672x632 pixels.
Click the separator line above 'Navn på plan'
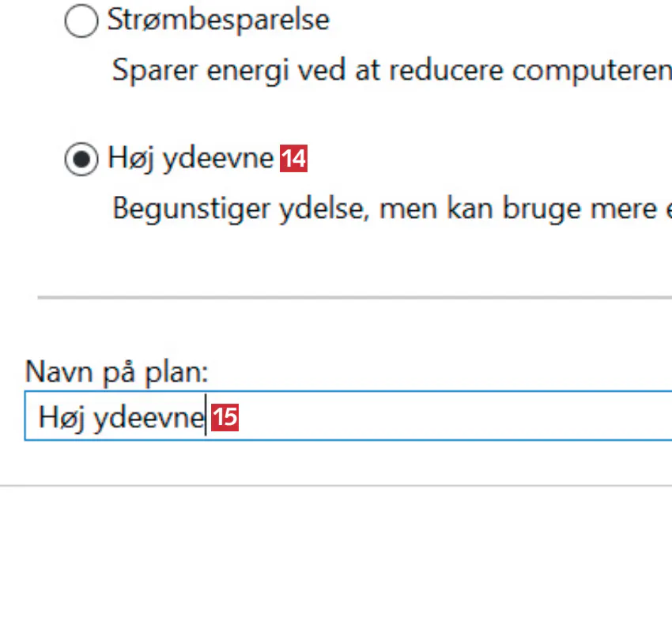[356, 298]
